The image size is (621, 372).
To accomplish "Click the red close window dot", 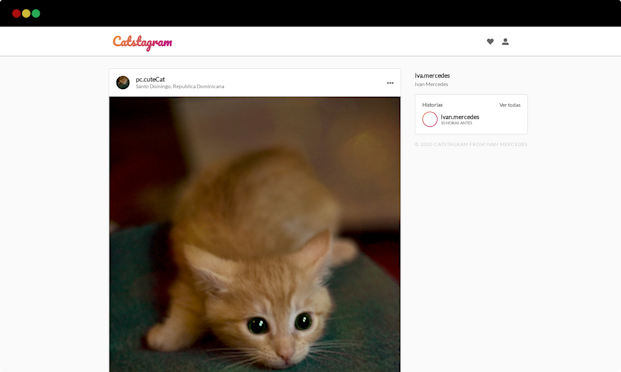I will click(x=16, y=13).
